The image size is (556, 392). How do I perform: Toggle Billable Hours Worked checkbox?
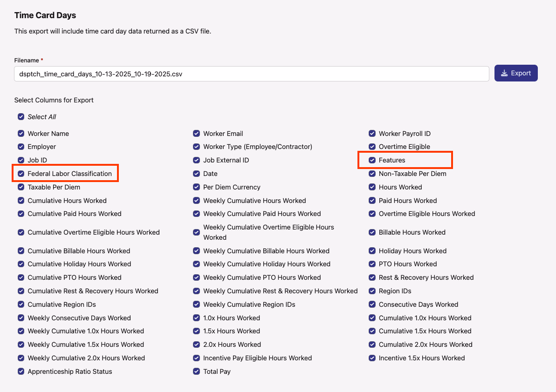(x=372, y=232)
